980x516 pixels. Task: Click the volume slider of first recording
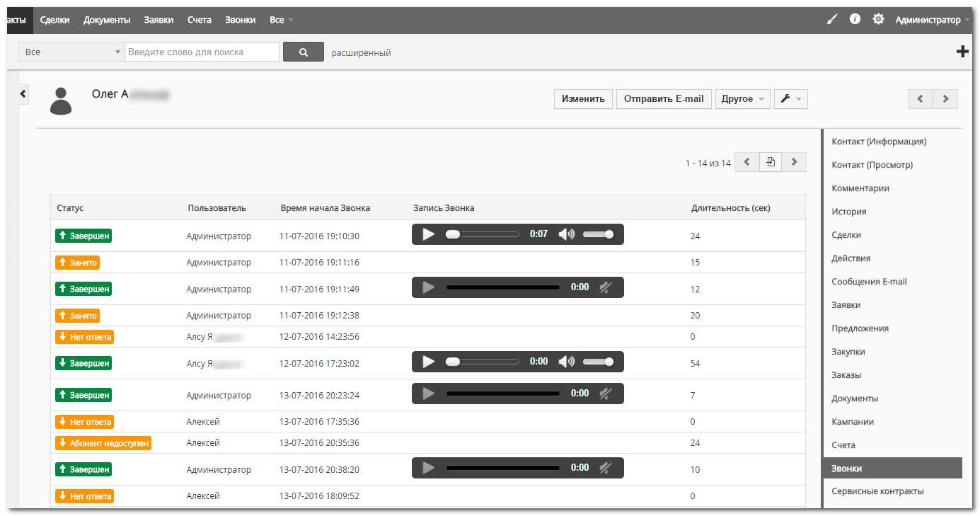598,234
